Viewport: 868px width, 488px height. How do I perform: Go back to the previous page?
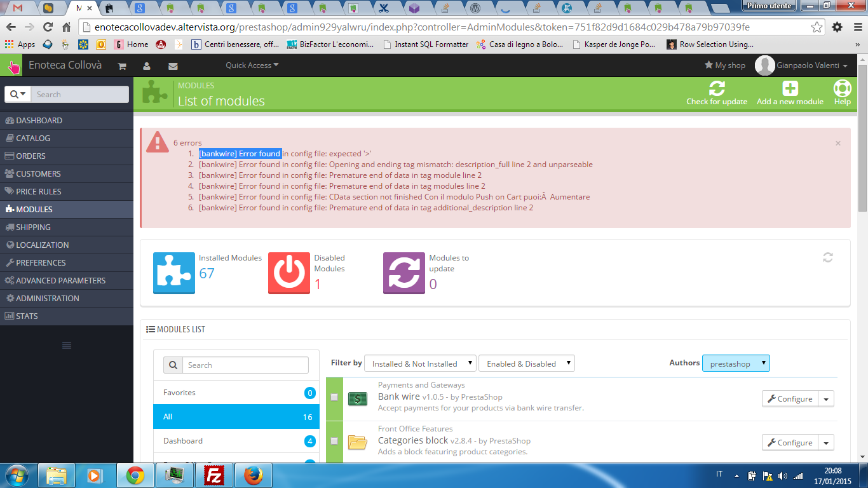coord(11,27)
